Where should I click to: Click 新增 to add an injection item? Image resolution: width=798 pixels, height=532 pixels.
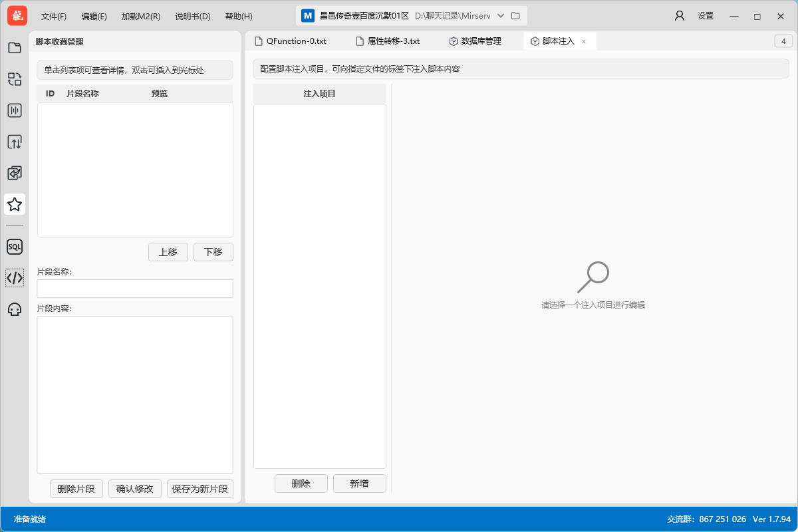[359, 483]
